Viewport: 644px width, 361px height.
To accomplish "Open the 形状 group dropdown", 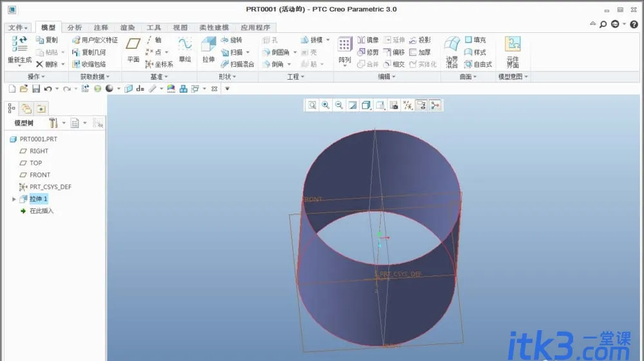I will coord(227,77).
